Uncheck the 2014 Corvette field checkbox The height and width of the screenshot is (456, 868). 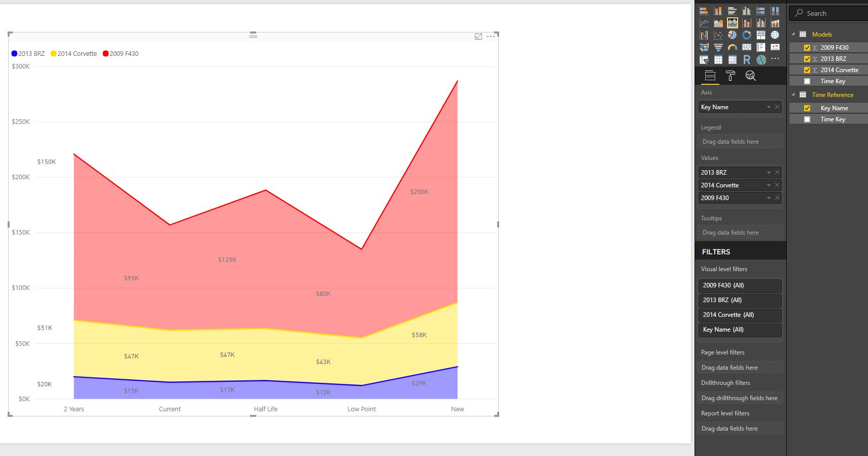click(807, 70)
